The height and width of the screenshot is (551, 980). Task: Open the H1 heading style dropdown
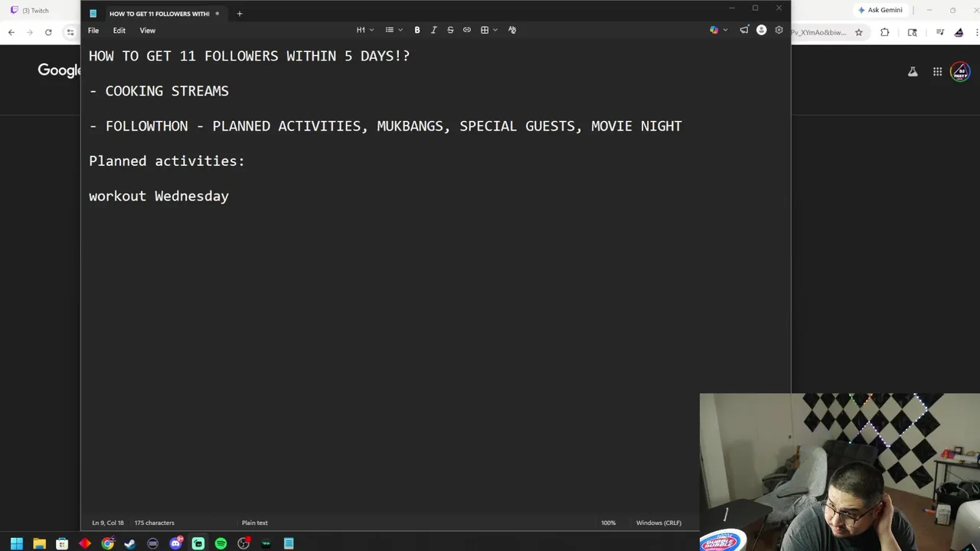tap(365, 30)
